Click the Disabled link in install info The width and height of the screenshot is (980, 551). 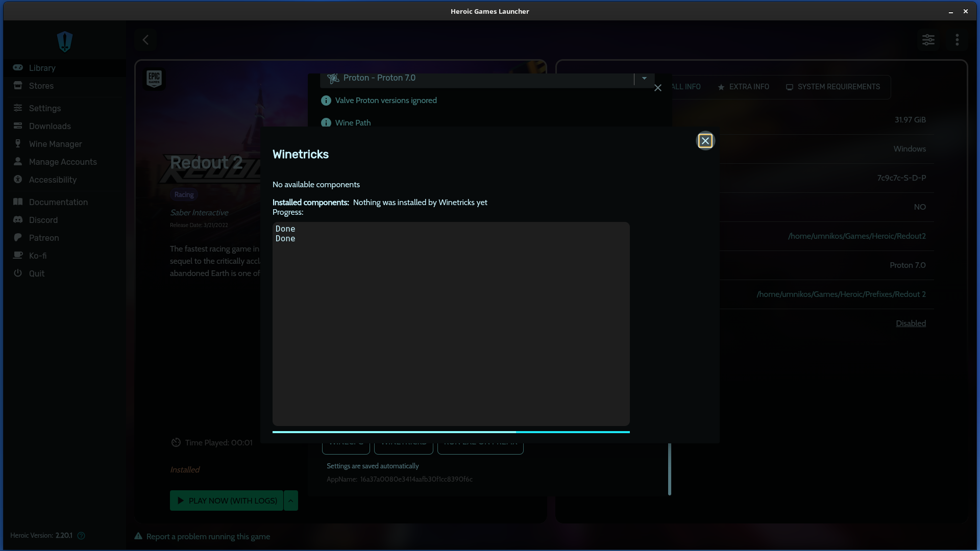pyautogui.click(x=911, y=323)
